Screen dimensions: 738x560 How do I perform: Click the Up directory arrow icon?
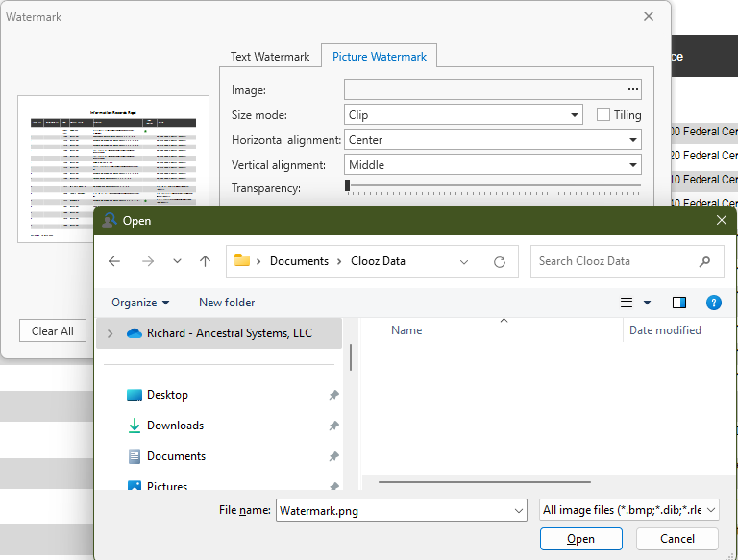pyautogui.click(x=205, y=261)
